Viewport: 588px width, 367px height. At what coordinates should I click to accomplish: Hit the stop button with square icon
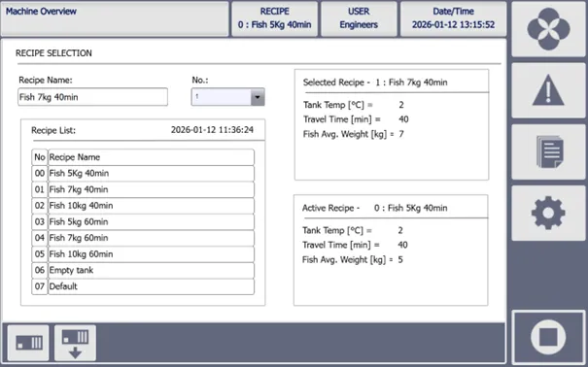tap(548, 337)
